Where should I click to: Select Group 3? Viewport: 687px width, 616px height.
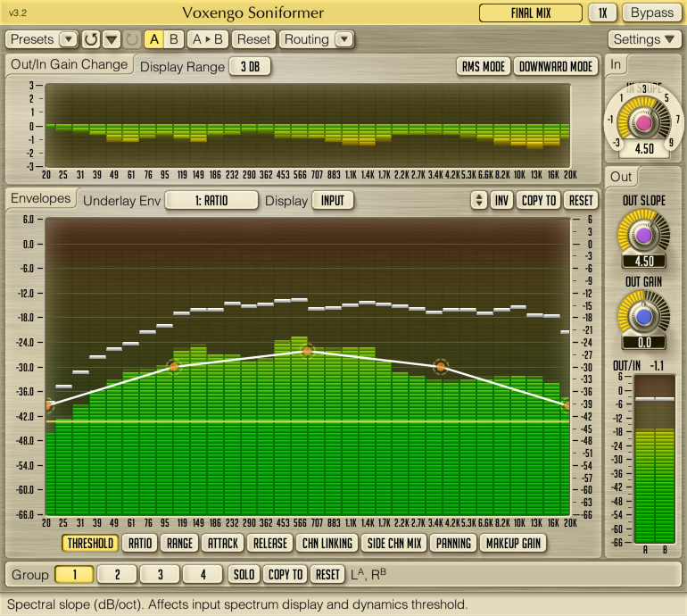pos(160,574)
